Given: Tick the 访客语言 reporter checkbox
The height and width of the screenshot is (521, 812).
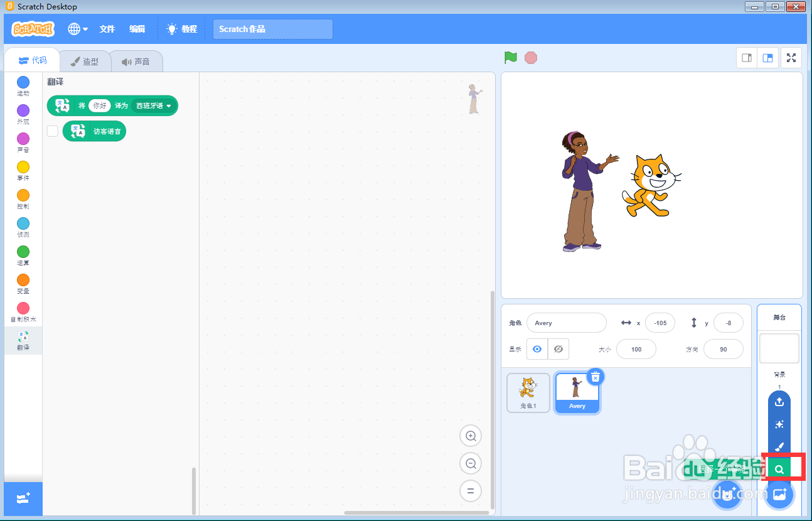Looking at the screenshot, I should [53, 131].
